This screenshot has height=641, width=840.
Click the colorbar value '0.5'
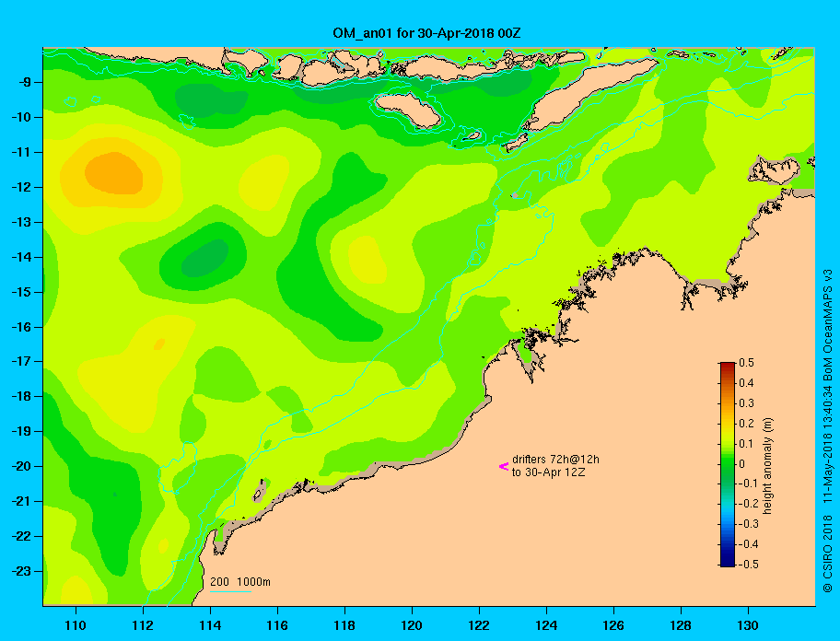pos(746,363)
